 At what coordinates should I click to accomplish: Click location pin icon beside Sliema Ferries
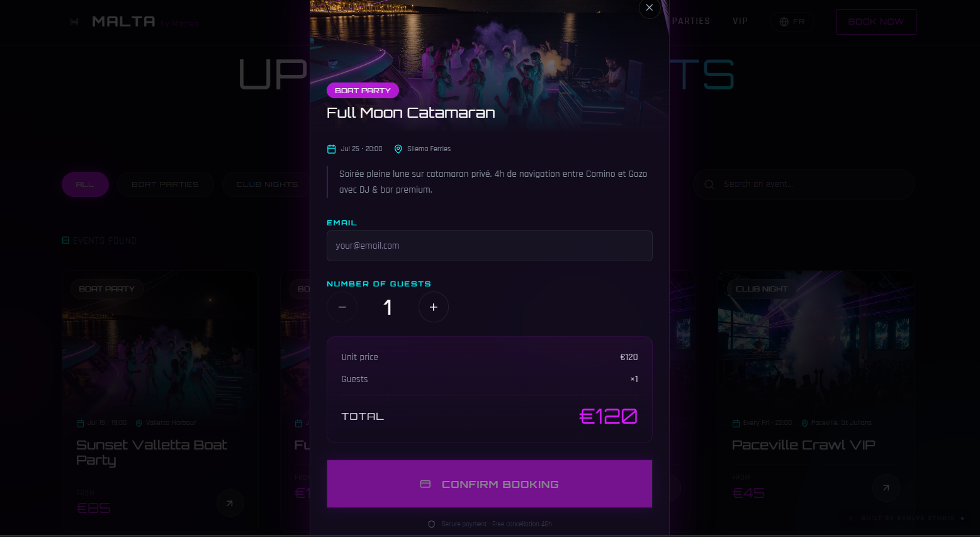[398, 149]
